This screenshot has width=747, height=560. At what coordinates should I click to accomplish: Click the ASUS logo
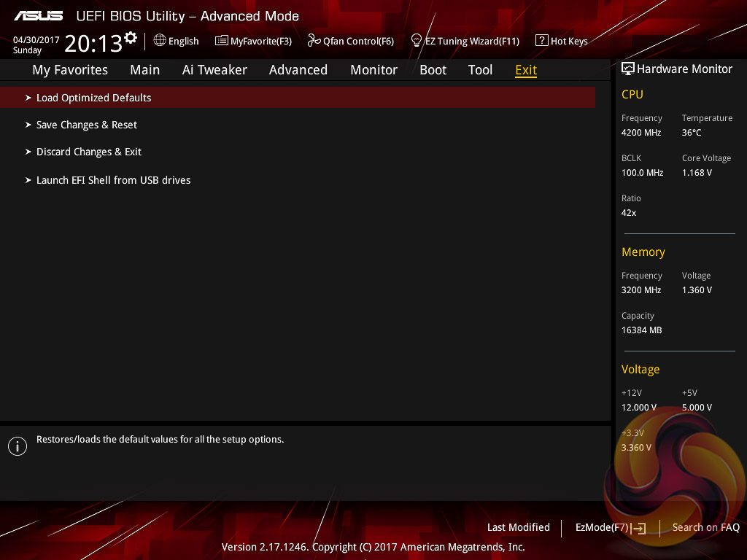(38, 16)
